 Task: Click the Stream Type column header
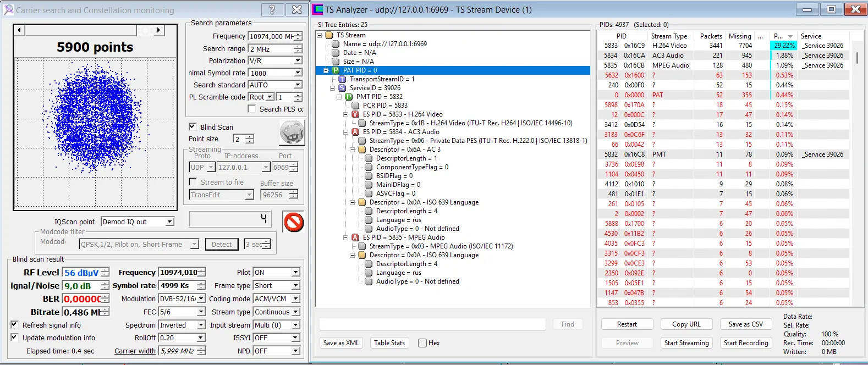[x=669, y=36]
